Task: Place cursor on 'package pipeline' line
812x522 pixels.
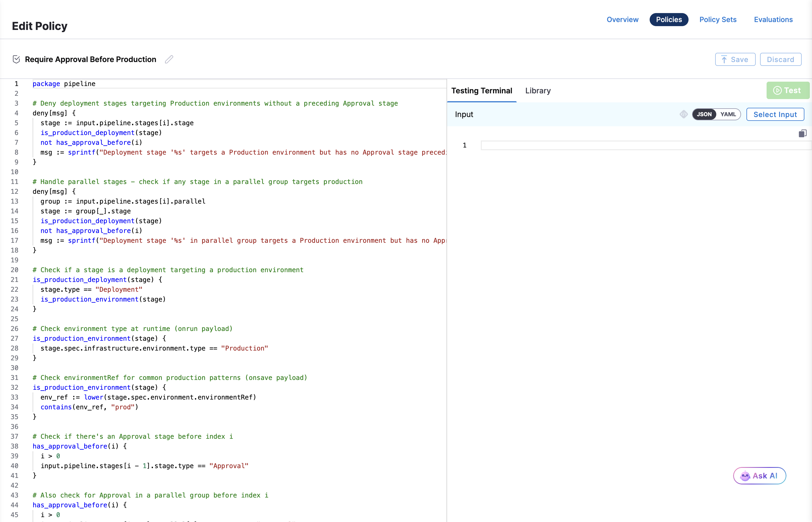Action: (64, 84)
